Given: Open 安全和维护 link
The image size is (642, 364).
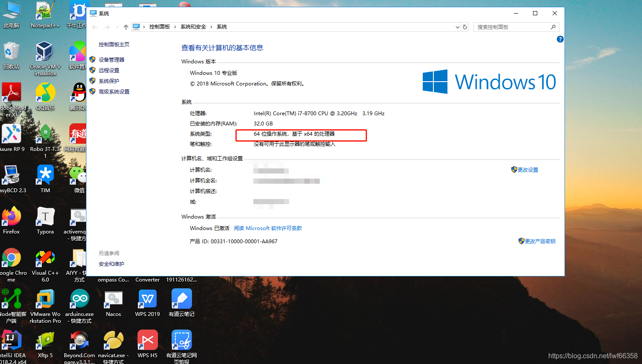Looking at the screenshot, I should tap(112, 264).
